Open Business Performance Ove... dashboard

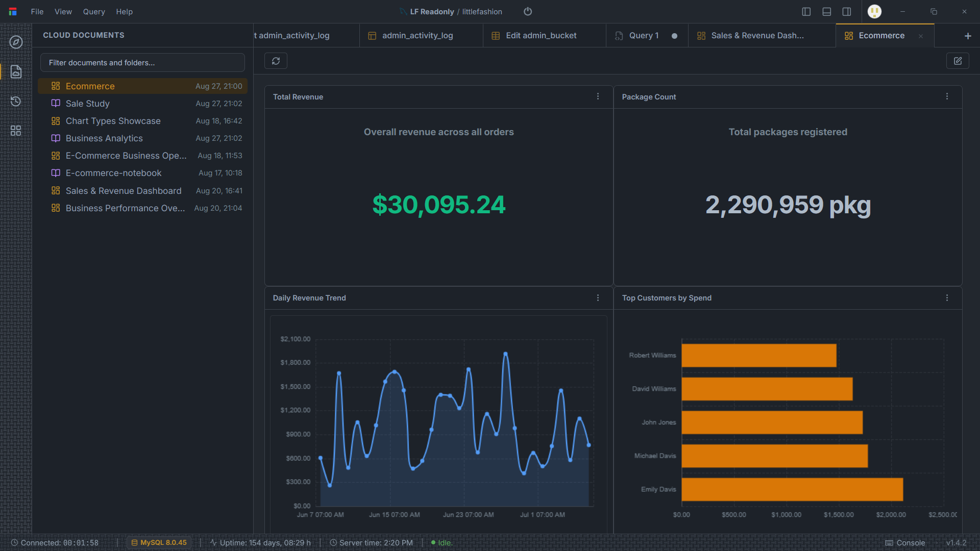coord(142,208)
